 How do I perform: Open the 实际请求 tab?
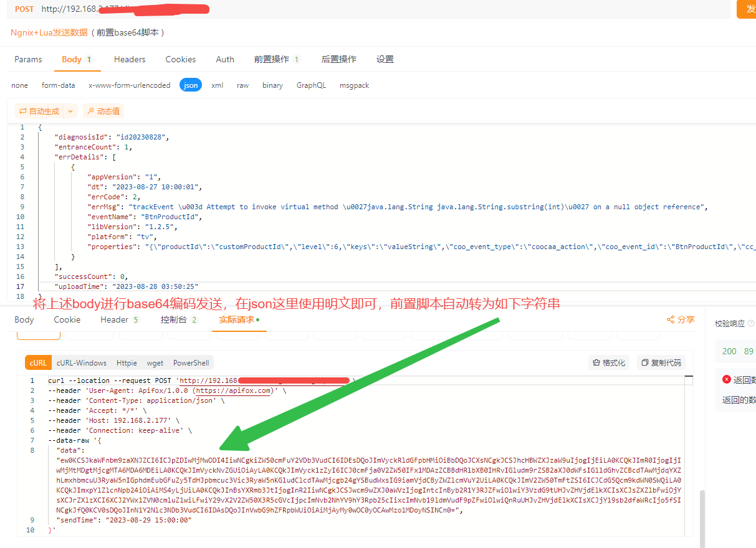(x=239, y=319)
